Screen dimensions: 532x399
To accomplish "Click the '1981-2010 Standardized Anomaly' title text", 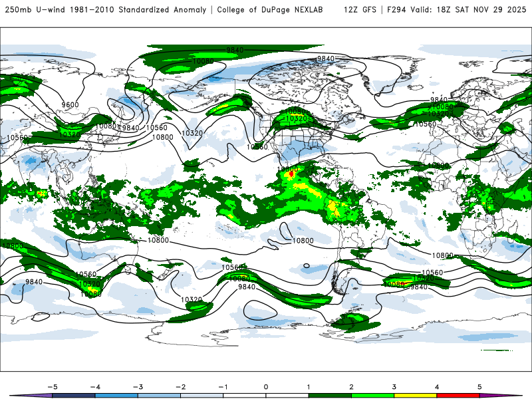I will pos(138,10).
